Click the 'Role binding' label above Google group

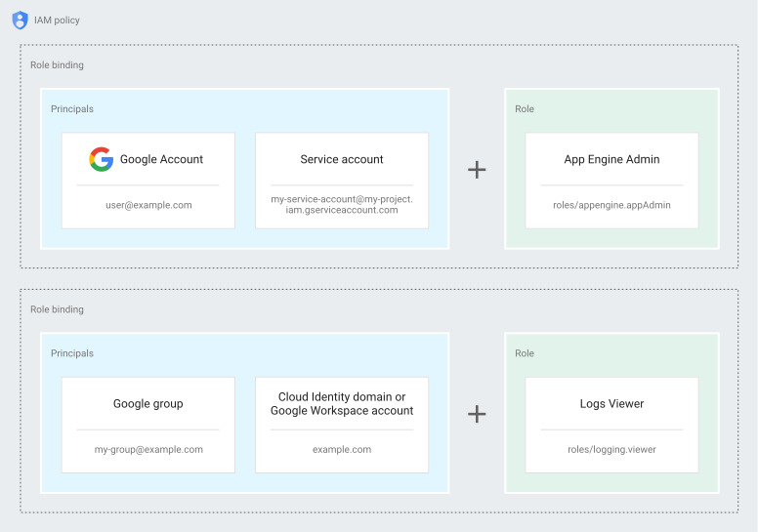57,309
